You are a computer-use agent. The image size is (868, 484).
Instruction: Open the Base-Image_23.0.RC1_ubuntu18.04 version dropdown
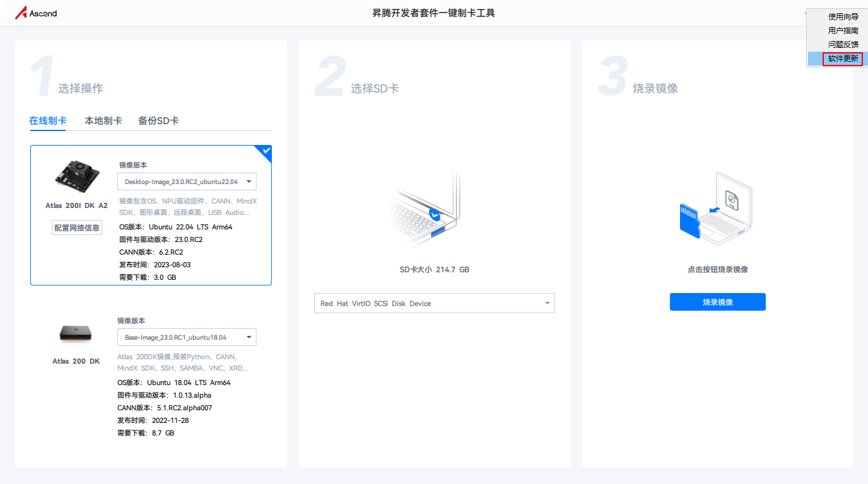[187, 337]
